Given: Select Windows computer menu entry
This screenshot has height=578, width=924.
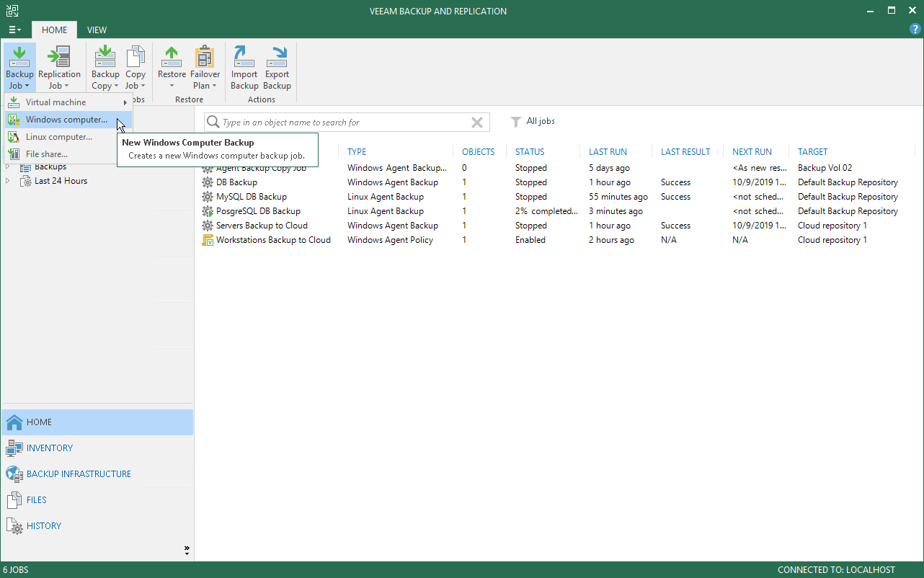Looking at the screenshot, I should [x=66, y=120].
